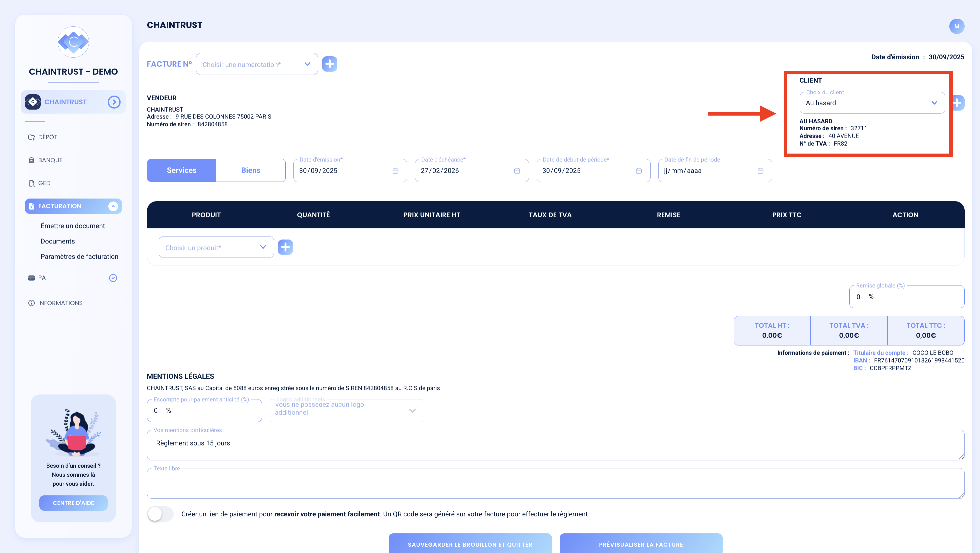Open Paramètres de facturation menu item
The height and width of the screenshot is (553, 980).
[x=80, y=257]
